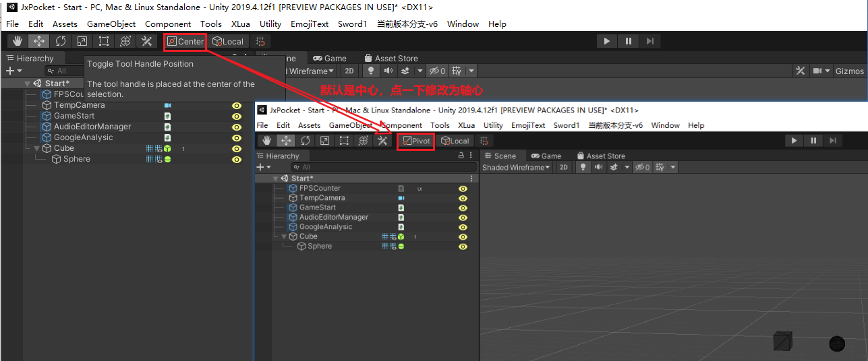Click the scene tools icon beside the camera dropdown

click(x=800, y=71)
